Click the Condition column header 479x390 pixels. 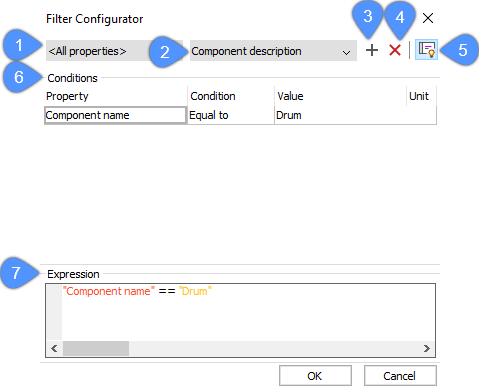coord(231,96)
